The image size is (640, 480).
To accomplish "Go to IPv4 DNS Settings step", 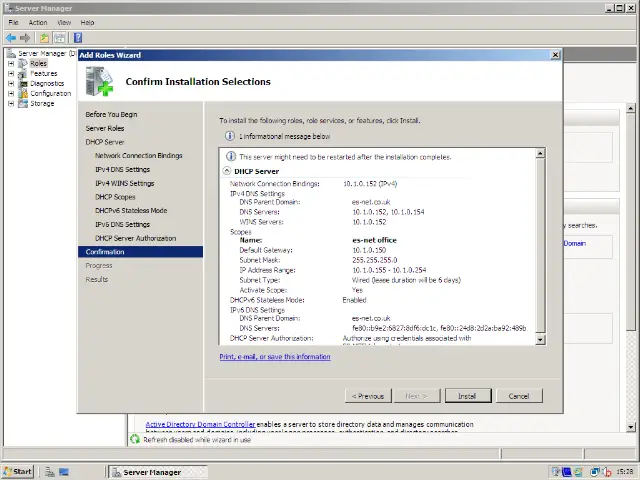I will point(122,169).
